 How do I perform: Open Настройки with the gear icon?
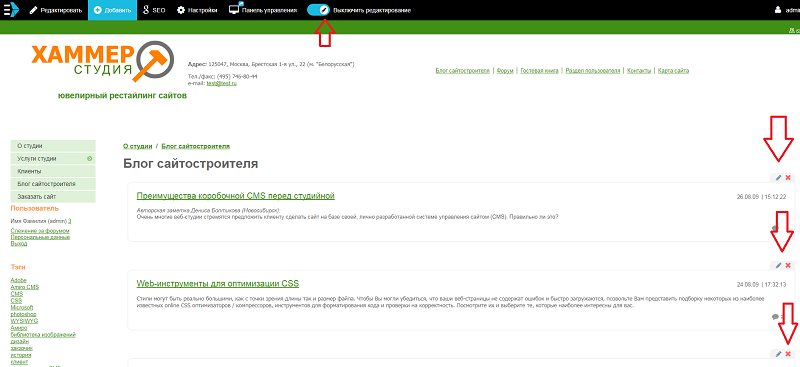tap(197, 10)
